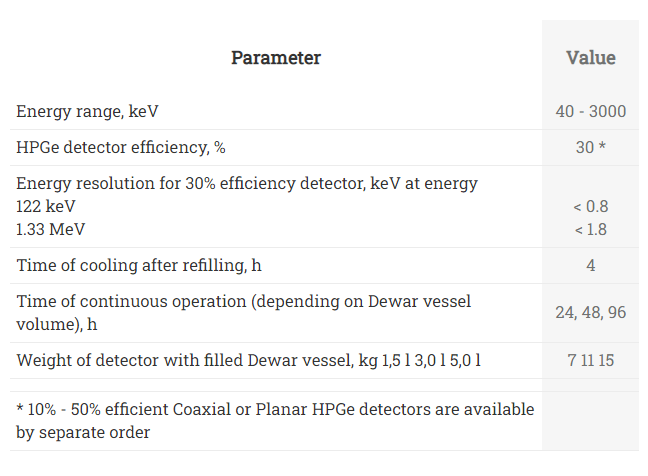Image resolution: width=648 pixels, height=476 pixels.
Task: Click the 7 11 15 weight value
Action: pyautogui.click(x=591, y=360)
